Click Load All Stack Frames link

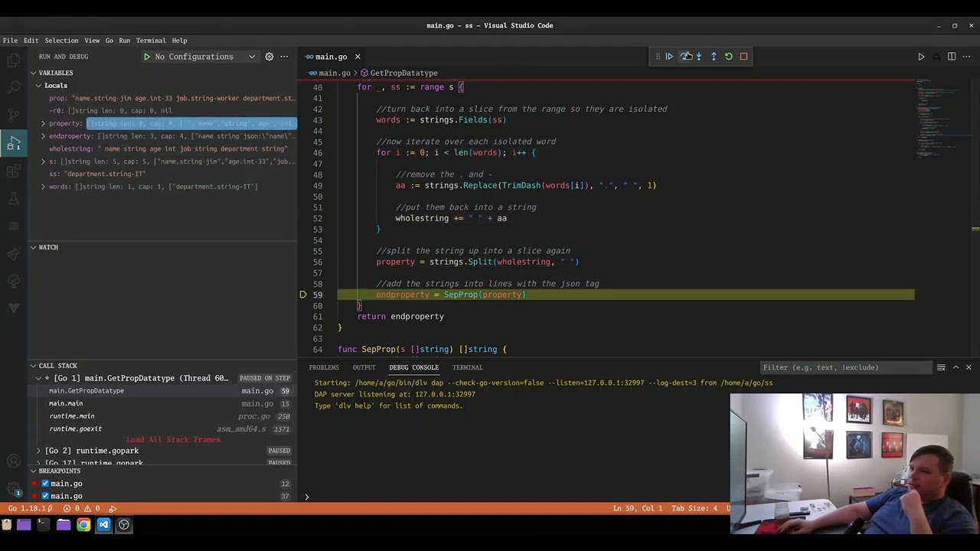[173, 440]
